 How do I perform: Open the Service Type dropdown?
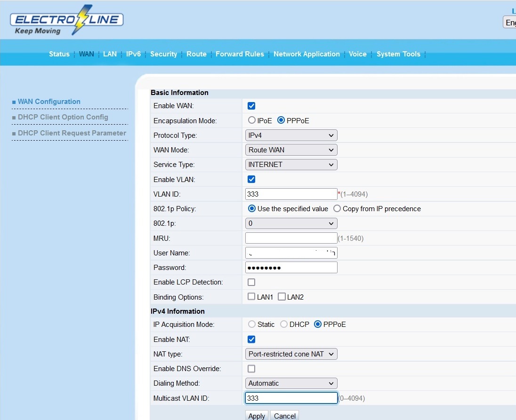click(x=291, y=165)
